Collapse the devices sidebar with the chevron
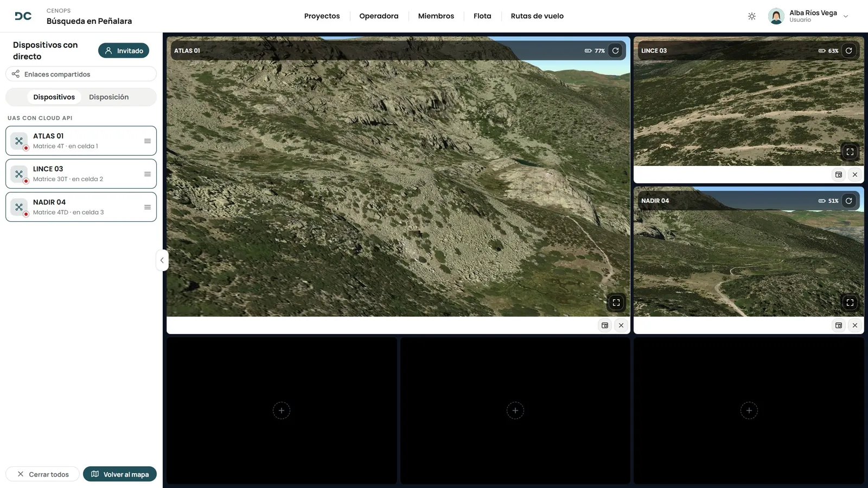868x488 pixels. (x=162, y=260)
